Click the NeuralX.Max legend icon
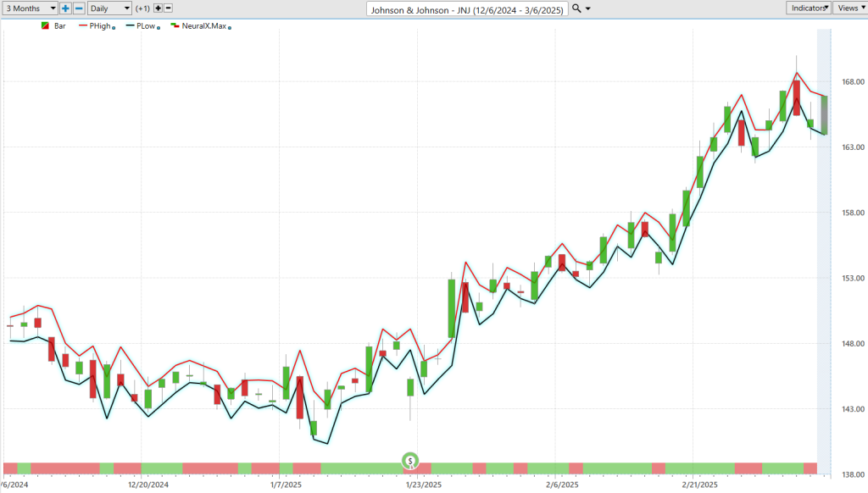The image size is (868, 493). click(175, 26)
